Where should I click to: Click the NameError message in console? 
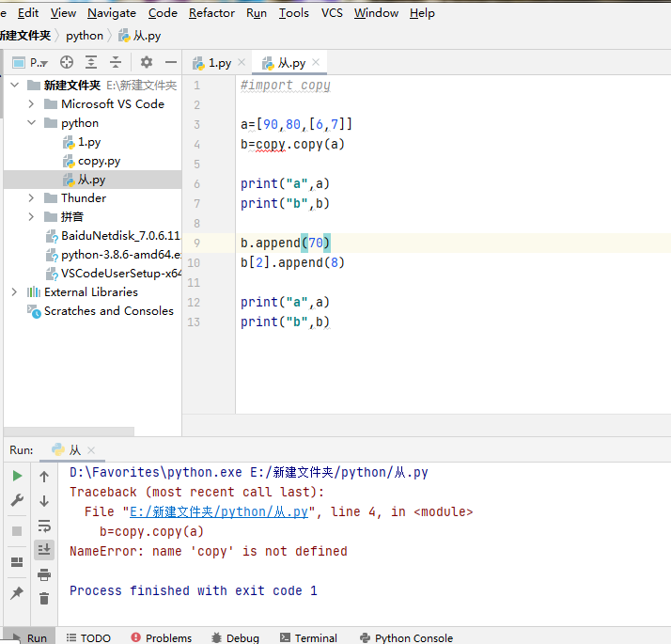coord(209,551)
